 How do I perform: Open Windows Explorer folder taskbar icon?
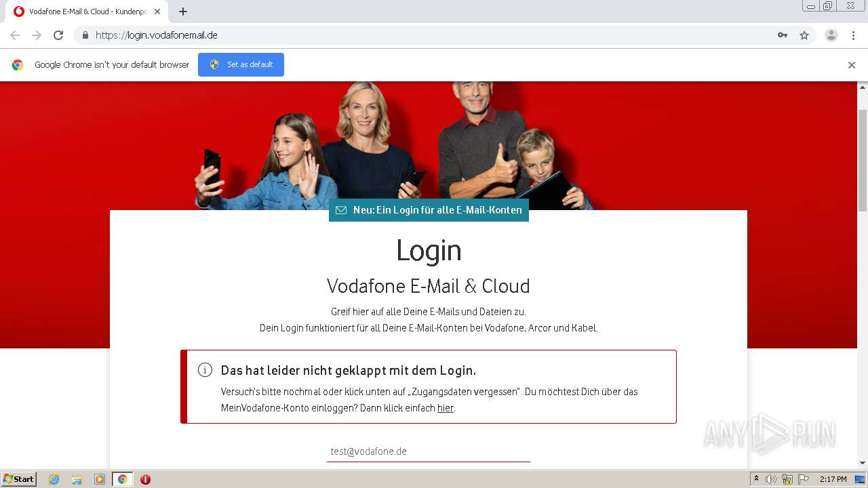click(x=77, y=479)
